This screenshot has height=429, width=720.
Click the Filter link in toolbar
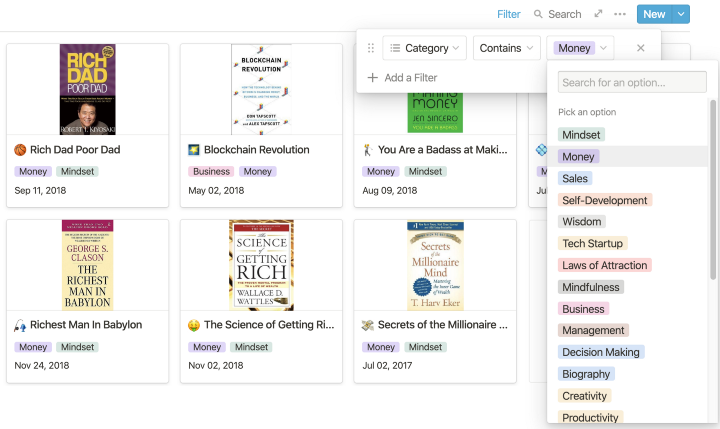508,14
